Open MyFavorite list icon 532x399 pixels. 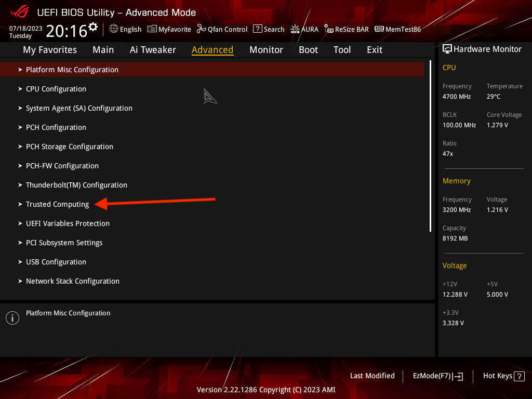coord(152,29)
